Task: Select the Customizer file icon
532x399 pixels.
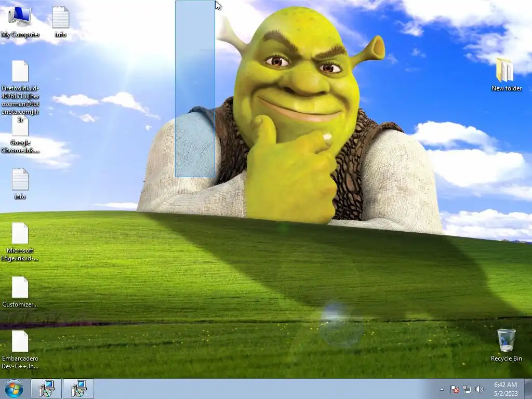Action: click(x=20, y=292)
